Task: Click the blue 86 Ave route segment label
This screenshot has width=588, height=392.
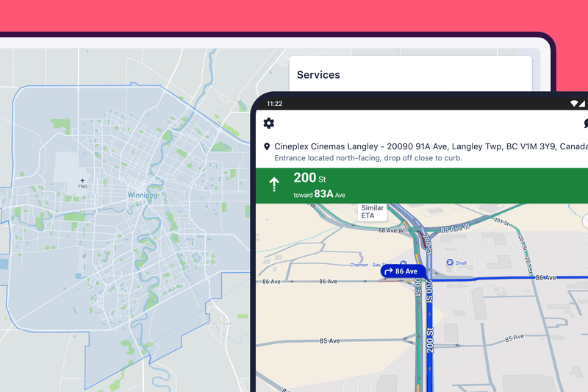Action: 545,277
